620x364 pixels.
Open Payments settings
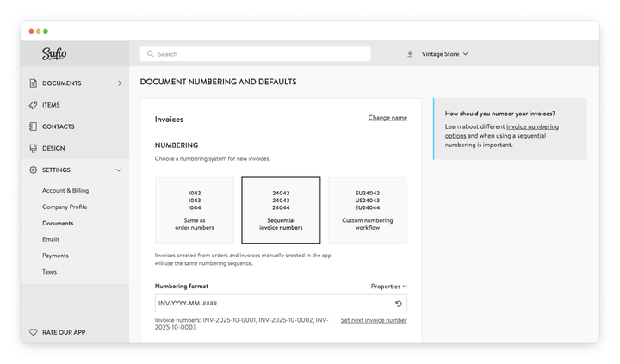click(55, 256)
